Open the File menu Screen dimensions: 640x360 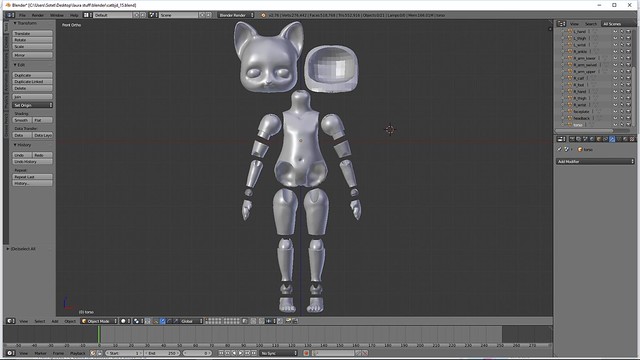point(22,15)
